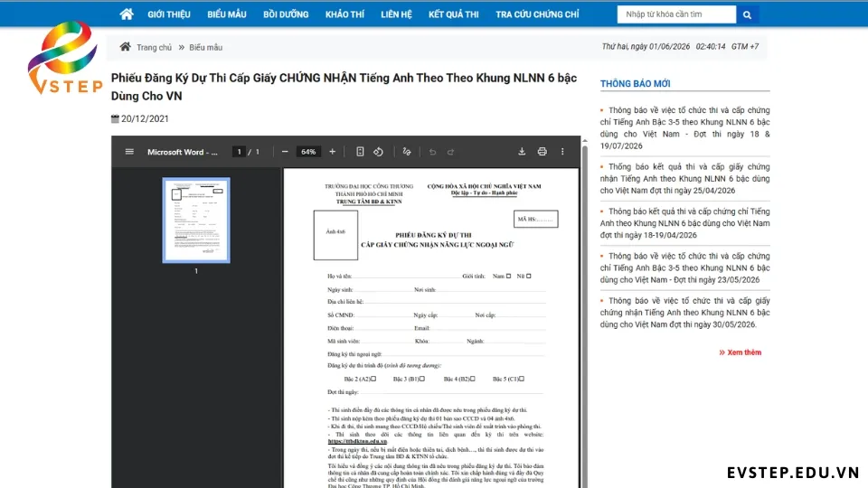Tick the Nam gender checkbox

tap(509, 277)
